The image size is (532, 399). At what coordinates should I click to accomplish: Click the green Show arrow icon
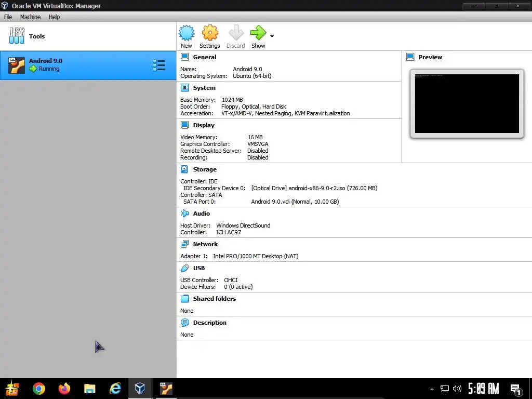(x=258, y=33)
